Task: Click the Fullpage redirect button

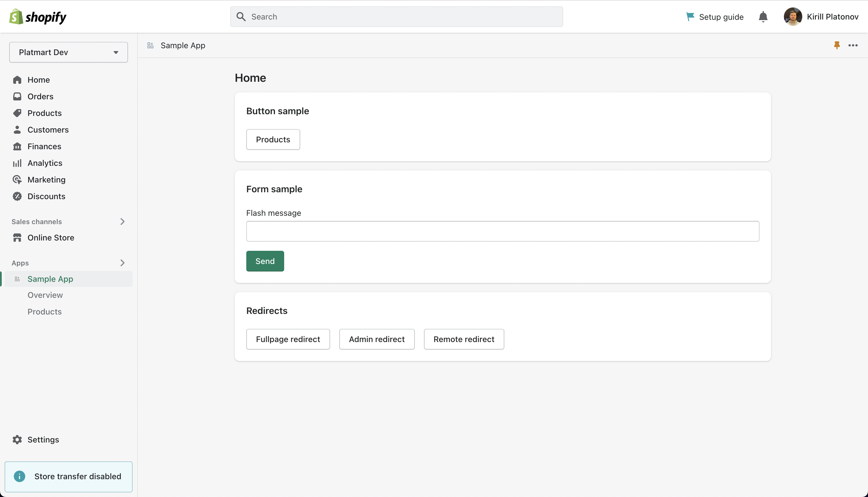Action: [288, 339]
